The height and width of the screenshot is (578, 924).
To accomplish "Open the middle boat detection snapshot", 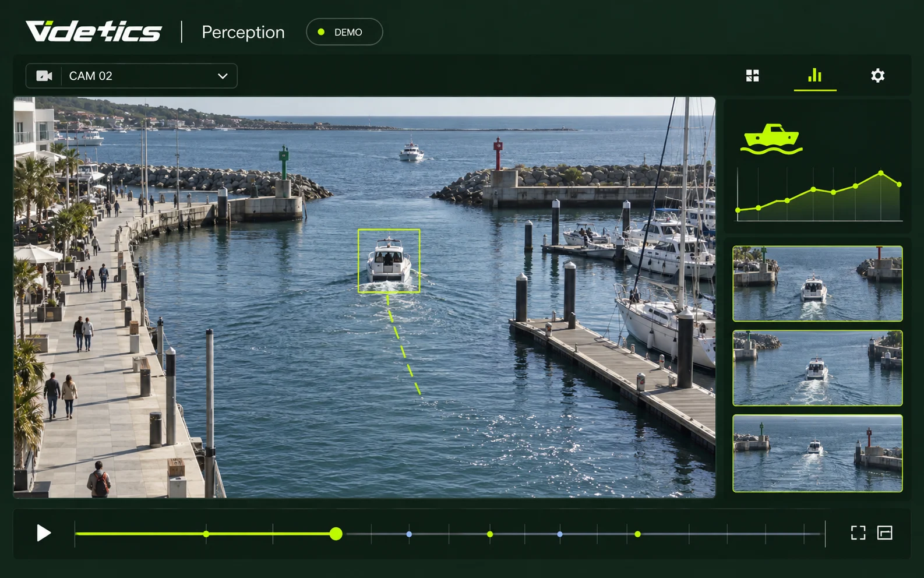I will (817, 368).
